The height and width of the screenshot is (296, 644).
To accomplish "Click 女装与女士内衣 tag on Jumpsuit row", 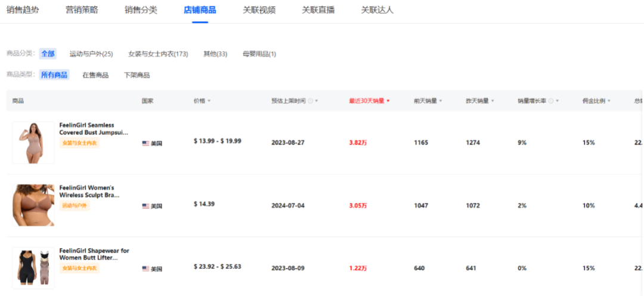I will [80, 143].
